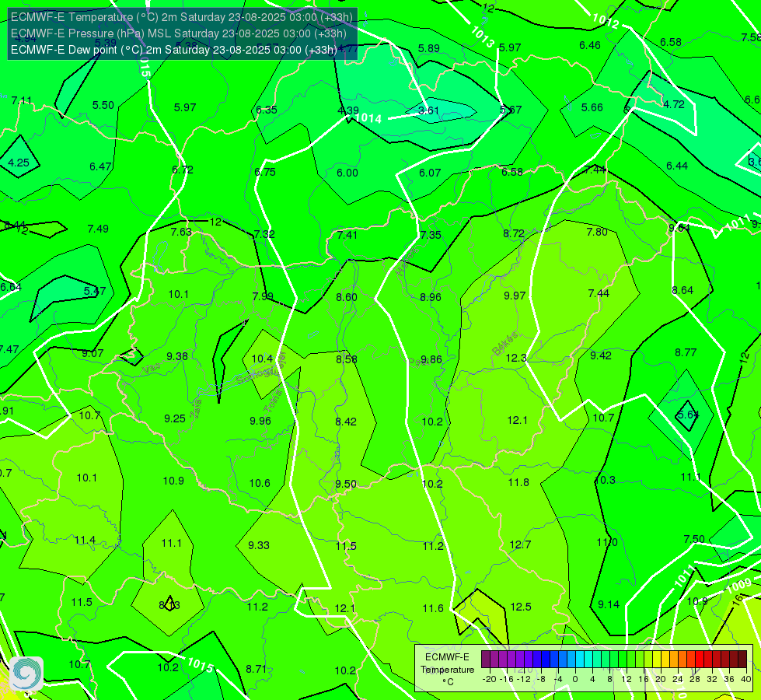Click the 9.38 grid value
Image resolution: width=761 pixels, height=700 pixels.
177,356
